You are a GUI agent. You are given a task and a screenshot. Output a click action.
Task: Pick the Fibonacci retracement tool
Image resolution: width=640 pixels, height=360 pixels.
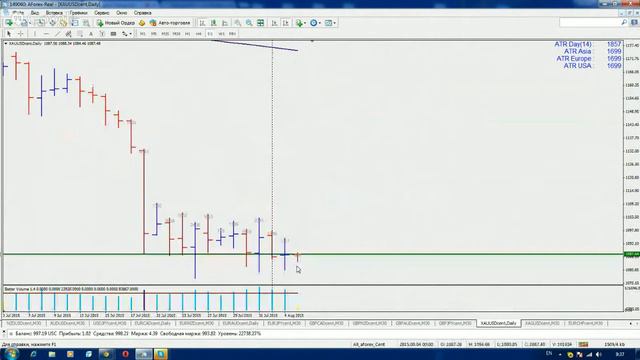coord(80,34)
